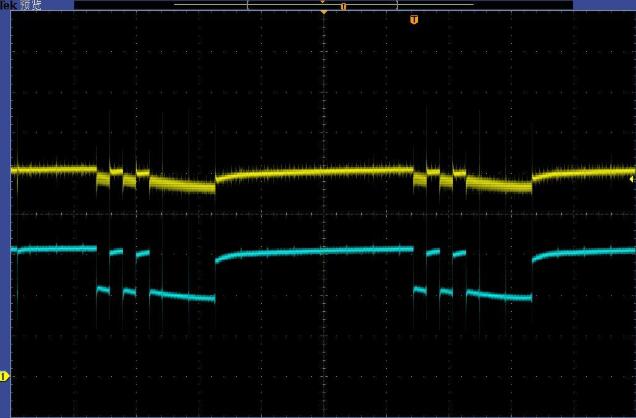The width and height of the screenshot is (636, 418).
Task: Click the acquisition status text beside Tek logo
Action: (x=33, y=5)
